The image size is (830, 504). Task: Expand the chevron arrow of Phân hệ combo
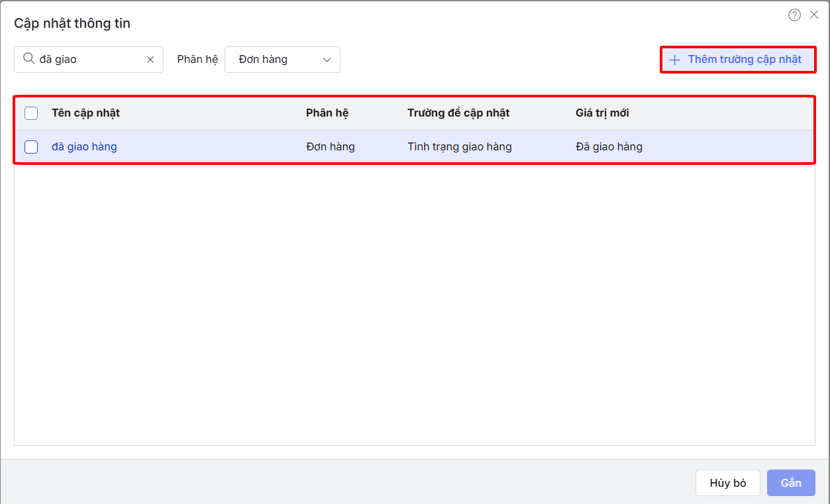click(x=327, y=60)
